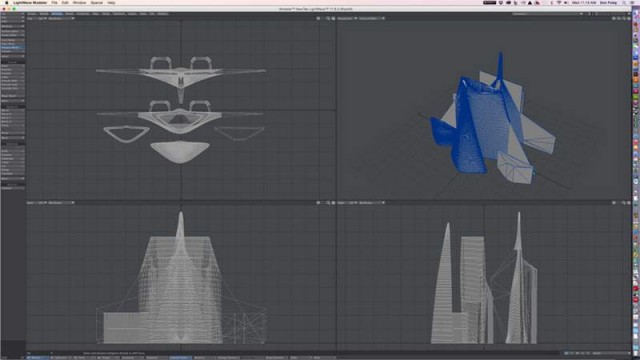Viewport: 640px width, 360px height.
Task: Open the Image Editor
Action: [13, 35]
